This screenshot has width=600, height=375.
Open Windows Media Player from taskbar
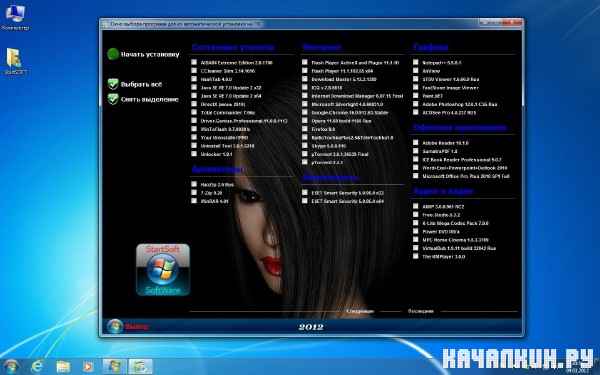coord(88,367)
